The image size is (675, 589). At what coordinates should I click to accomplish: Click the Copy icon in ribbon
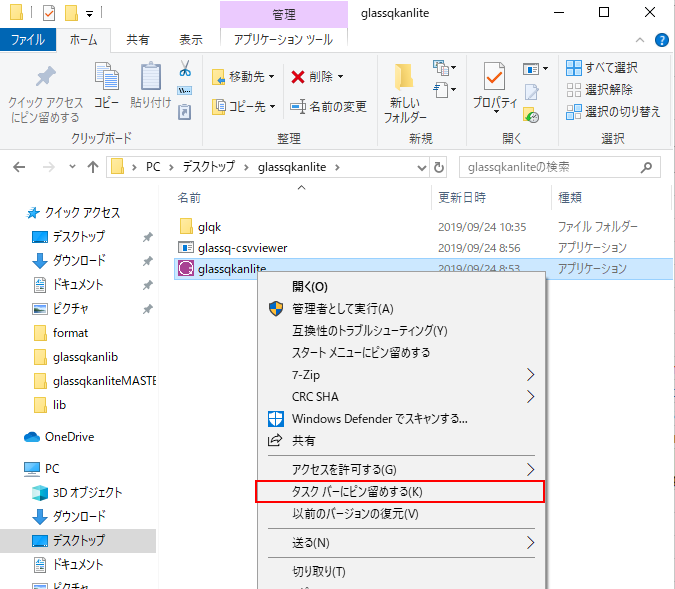click(x=107, y=76)
